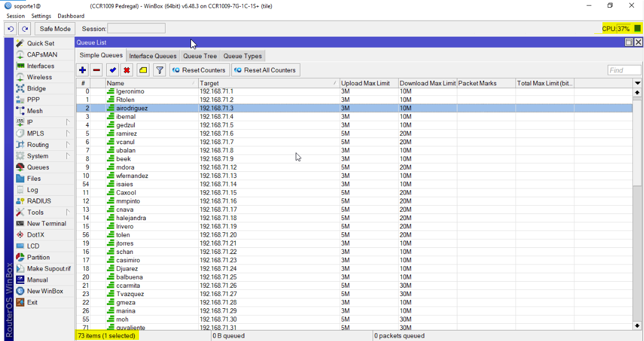Image resolution: width=644 pixels, height=341 pixels.
Task: Expand the Tools submenu in sidebar
Action: (x=44, y=212)
